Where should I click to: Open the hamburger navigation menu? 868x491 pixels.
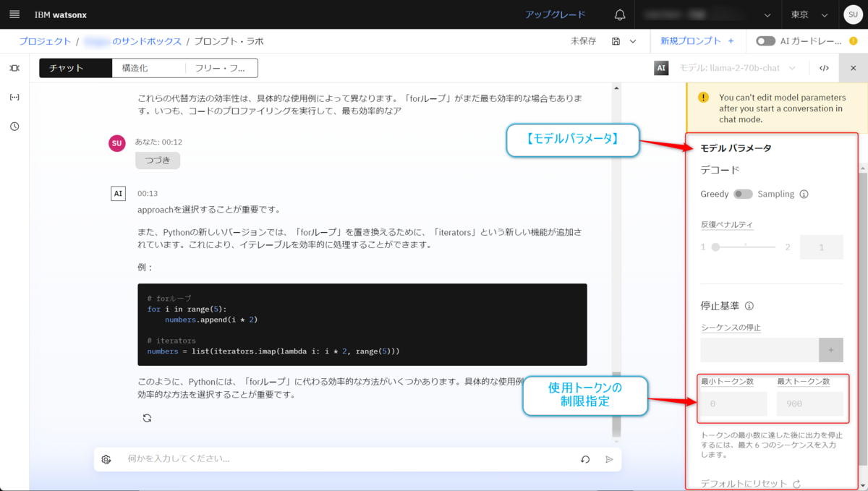pos(14,14)
